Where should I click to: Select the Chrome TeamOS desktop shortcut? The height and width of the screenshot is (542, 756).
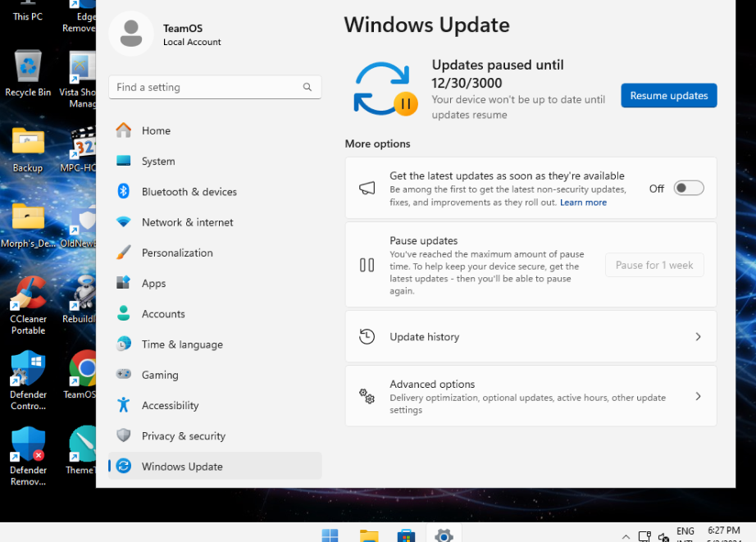point(81,376)
